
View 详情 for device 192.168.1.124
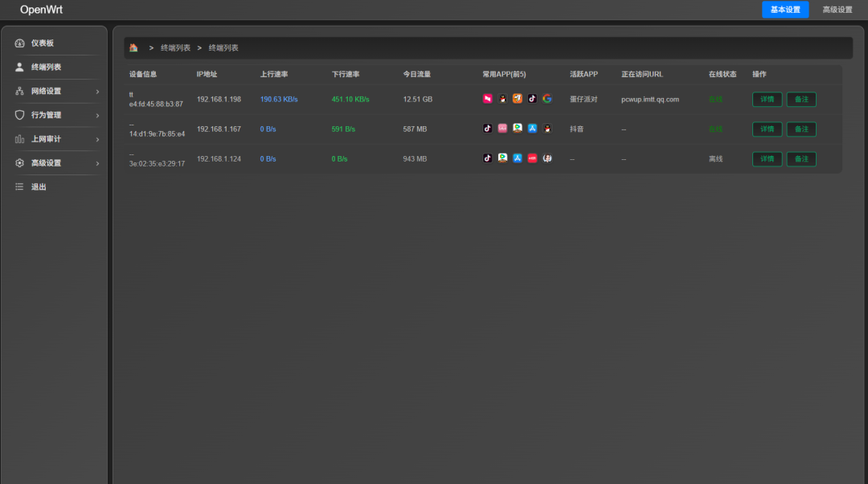click(768, 159)
